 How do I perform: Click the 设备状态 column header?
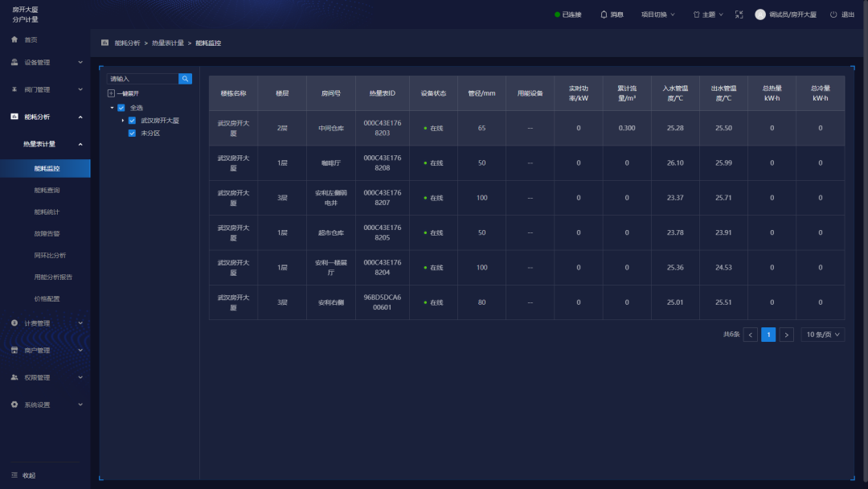pos(433,93)
